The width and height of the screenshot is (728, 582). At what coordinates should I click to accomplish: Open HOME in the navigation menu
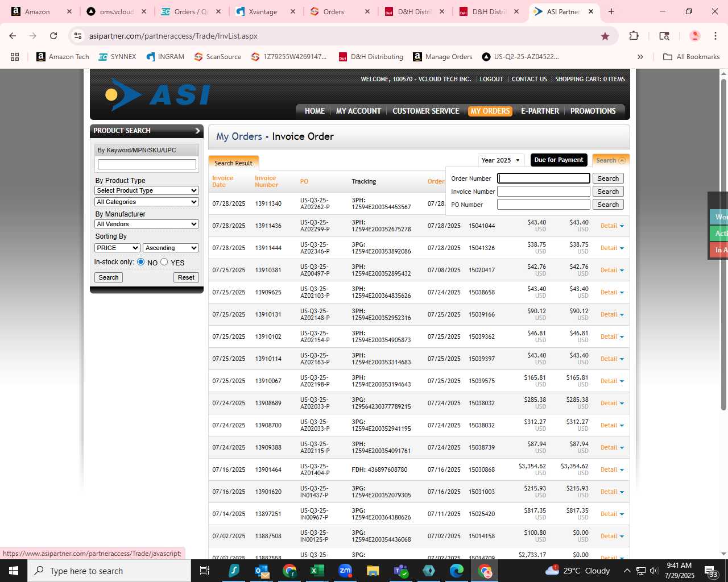315,111
